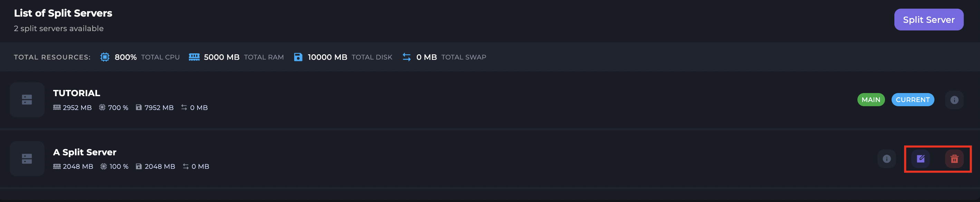Click the total disk save icon
This screenshot has height=202, width=980.
pyautogui.click(x=298, y=57)
